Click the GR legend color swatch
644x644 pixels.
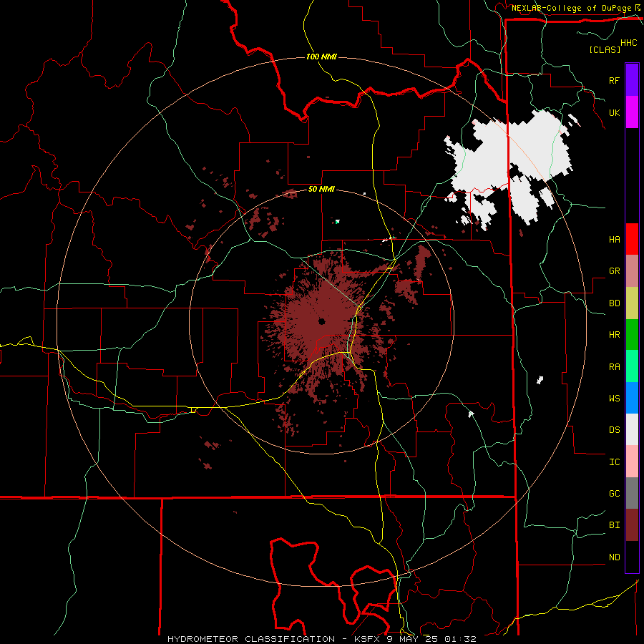(632, 271)
